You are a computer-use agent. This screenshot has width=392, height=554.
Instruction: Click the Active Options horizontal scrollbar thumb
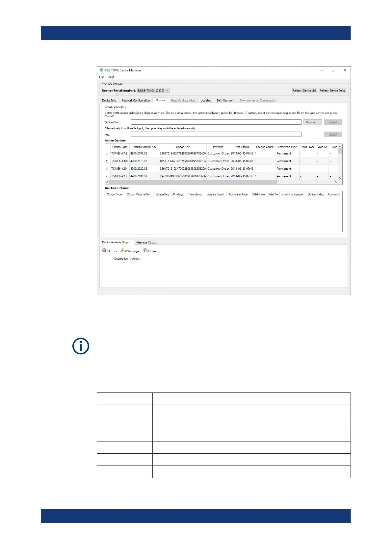pos(193,182)
